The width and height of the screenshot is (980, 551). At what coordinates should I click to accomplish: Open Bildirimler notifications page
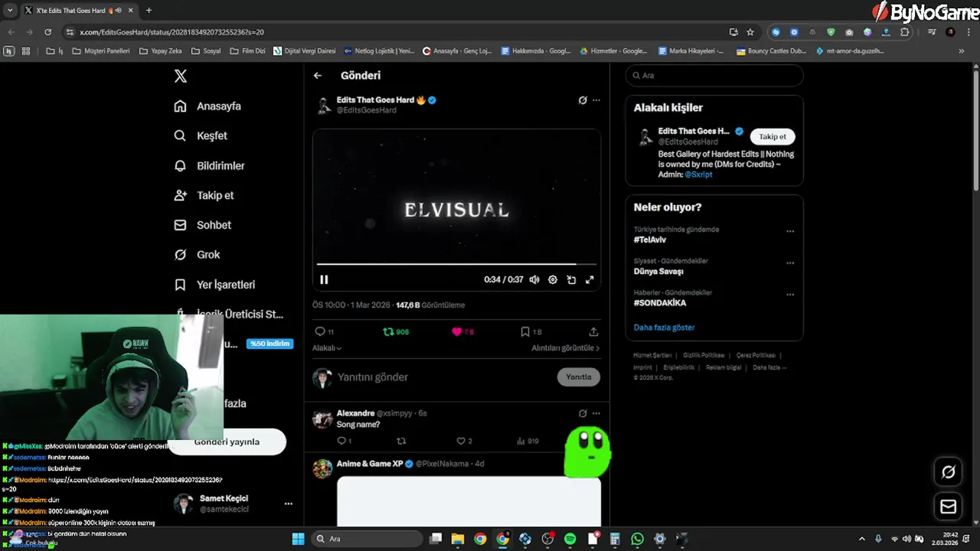(209, 165)
